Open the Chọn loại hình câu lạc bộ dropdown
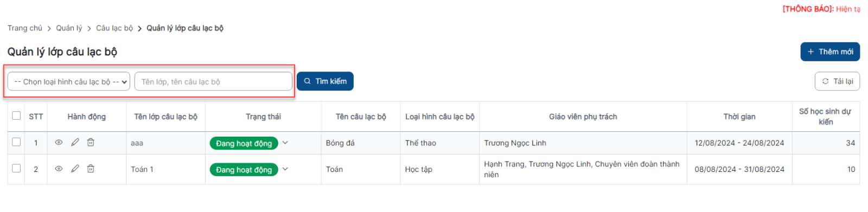The image size is (868, 212). (x=69, y=82)
